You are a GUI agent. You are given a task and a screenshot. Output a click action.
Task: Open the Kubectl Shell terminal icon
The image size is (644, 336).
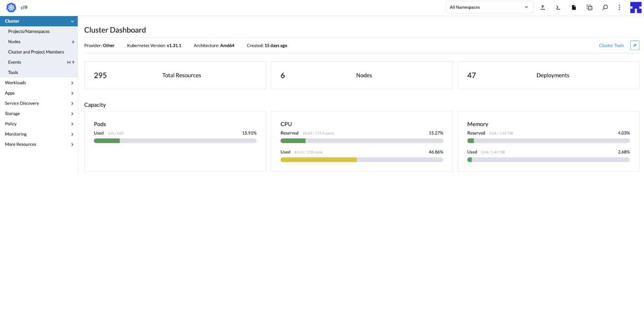click(x=558, y=7)
